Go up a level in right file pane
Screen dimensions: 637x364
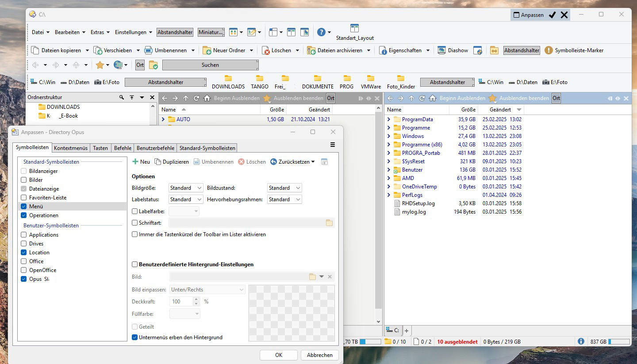411,98
